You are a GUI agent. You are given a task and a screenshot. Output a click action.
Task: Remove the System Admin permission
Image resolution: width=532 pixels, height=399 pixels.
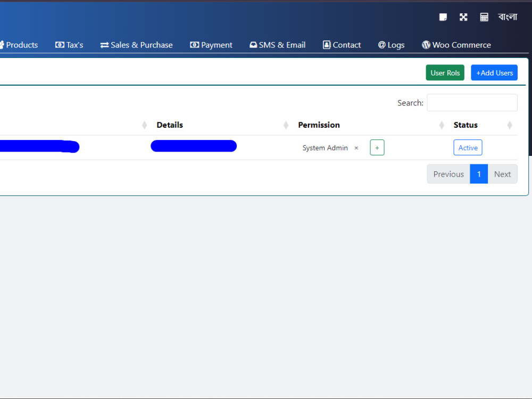pyautogui.click(x=356, y=148)
